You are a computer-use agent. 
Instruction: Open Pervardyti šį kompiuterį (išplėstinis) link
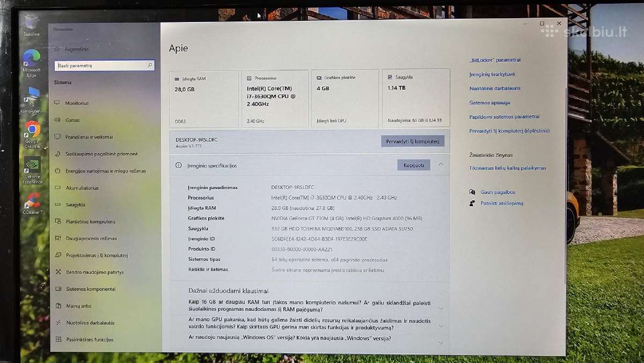pyautogui.click(x=509, y=130)
